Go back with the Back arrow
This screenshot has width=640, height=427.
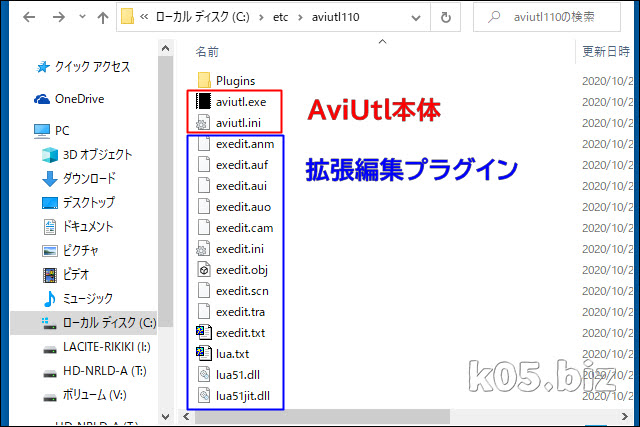tap(29, 17)
